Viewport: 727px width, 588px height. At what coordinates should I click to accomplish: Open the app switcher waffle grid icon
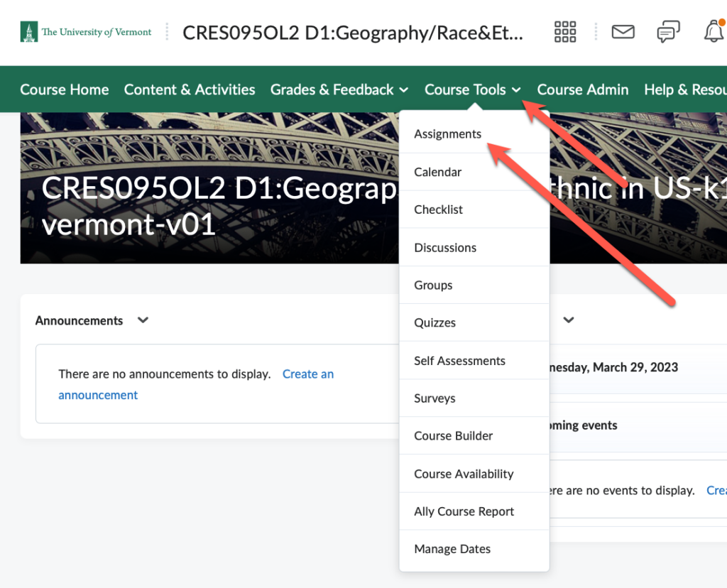(x=564, y=32)
